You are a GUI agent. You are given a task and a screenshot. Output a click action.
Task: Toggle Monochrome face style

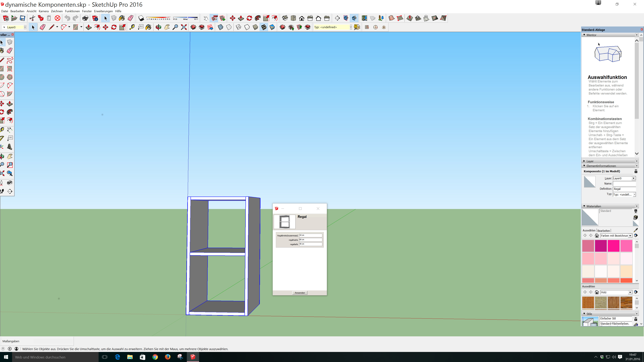pos(272,27)
